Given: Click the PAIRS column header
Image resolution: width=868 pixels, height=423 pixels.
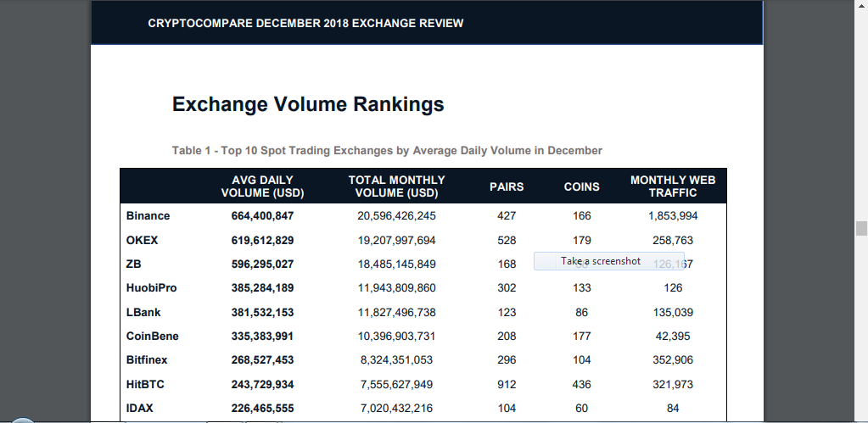Looking at the screenshot, I should point(507,186).
